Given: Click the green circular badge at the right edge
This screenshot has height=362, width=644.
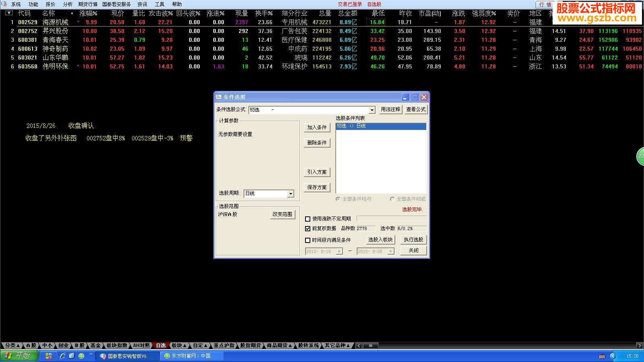Looking at the screenshot, I should click(x=640, y=156).
